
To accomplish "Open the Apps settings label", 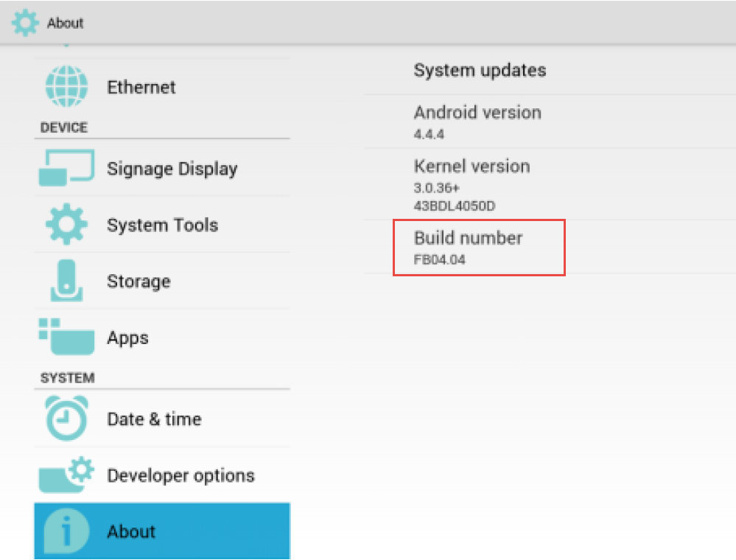I will (x=127, y=338).
